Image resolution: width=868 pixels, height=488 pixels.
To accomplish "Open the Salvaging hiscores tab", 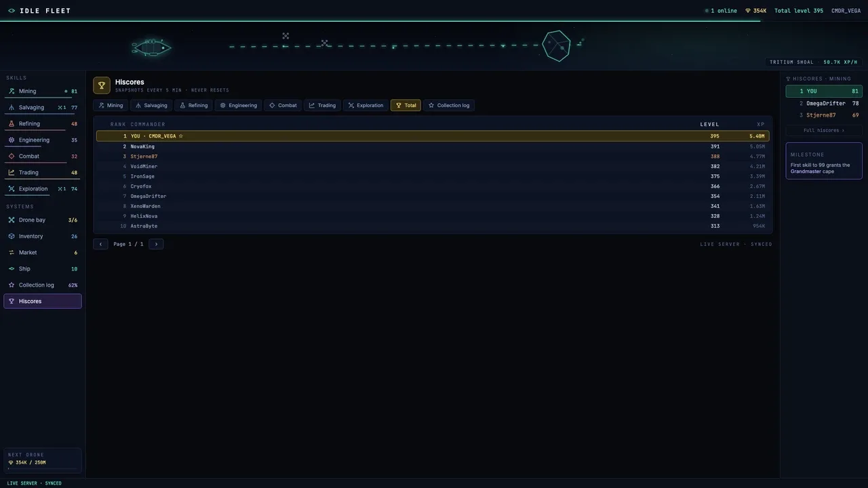I will [151, 106].
